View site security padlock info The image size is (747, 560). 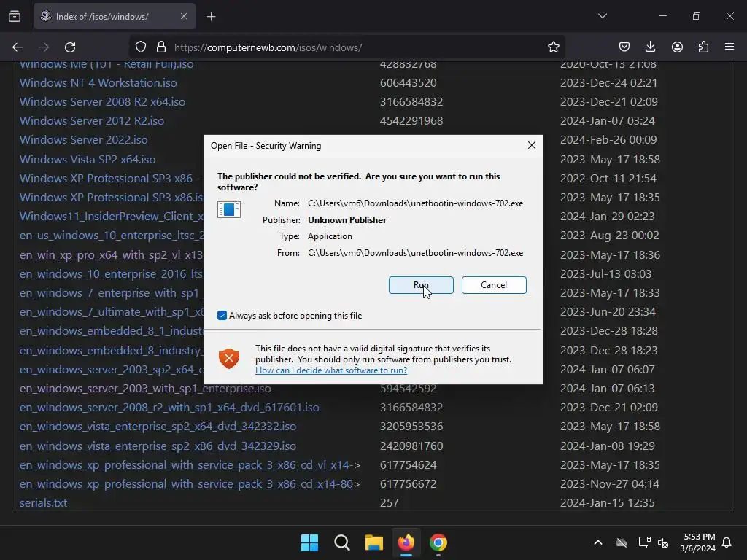point(161,47)
